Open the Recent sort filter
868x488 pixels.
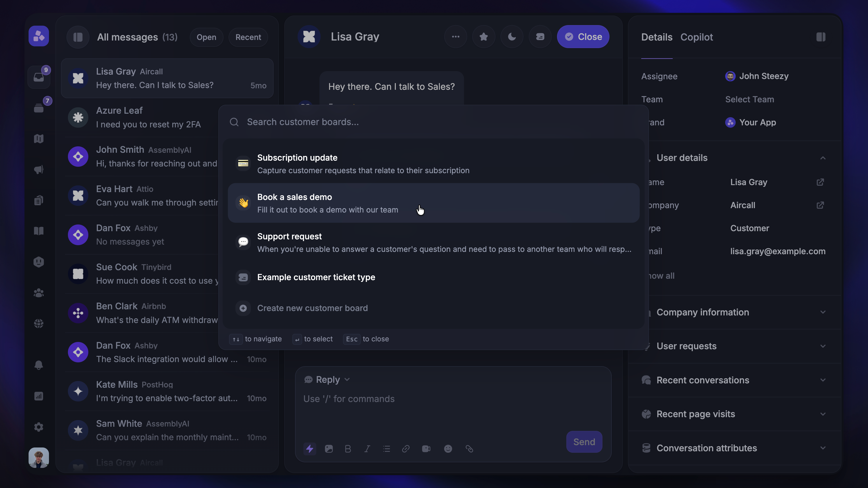248,37
